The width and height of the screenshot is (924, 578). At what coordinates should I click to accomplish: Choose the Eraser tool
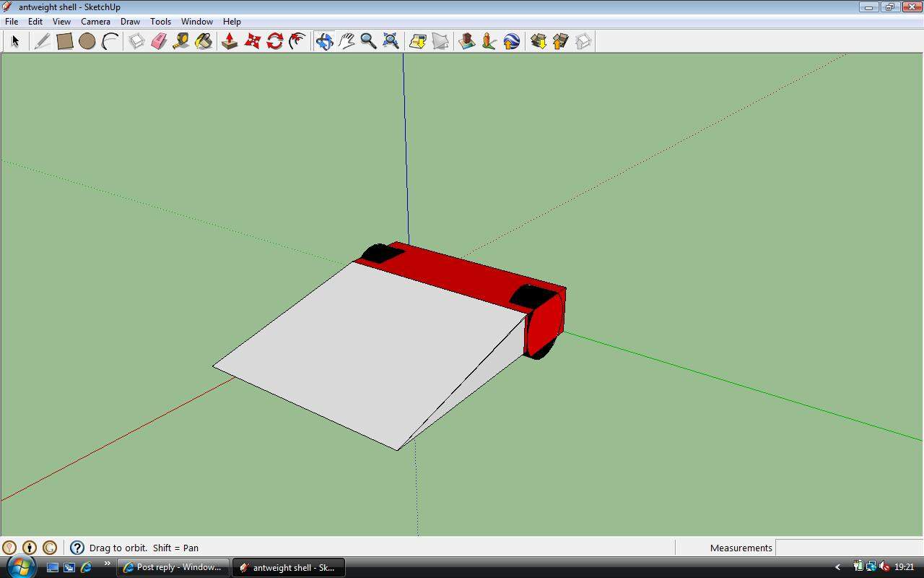tap(159, 41)
